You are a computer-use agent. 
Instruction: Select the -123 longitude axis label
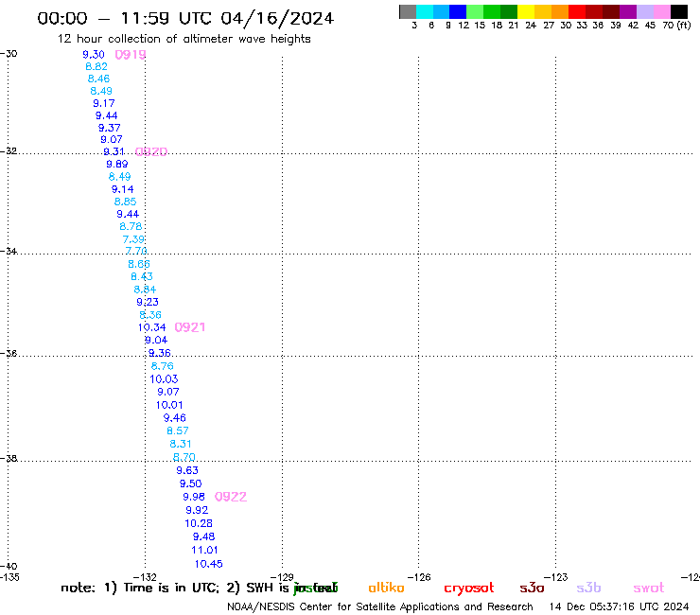pyautogui.click(x=556, y=577)
